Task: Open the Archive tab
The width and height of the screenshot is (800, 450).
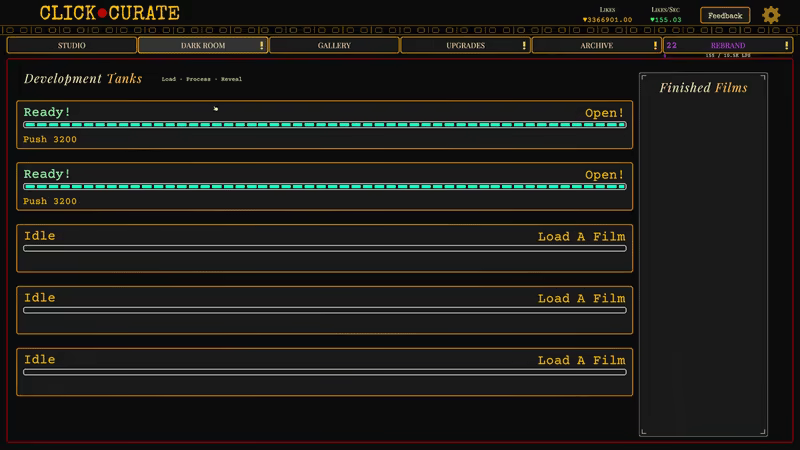Action: (x=596, y=45)
